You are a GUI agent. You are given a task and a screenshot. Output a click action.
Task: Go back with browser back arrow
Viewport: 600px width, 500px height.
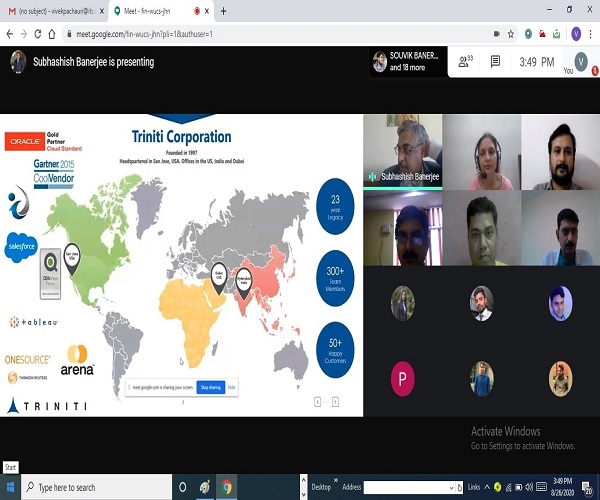(x=10, y=34)
